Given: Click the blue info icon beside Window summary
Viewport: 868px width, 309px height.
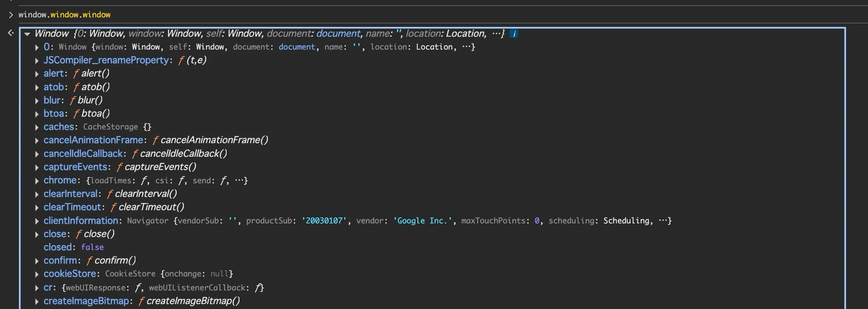Looking at the screenshot, I should click(513, 34).
